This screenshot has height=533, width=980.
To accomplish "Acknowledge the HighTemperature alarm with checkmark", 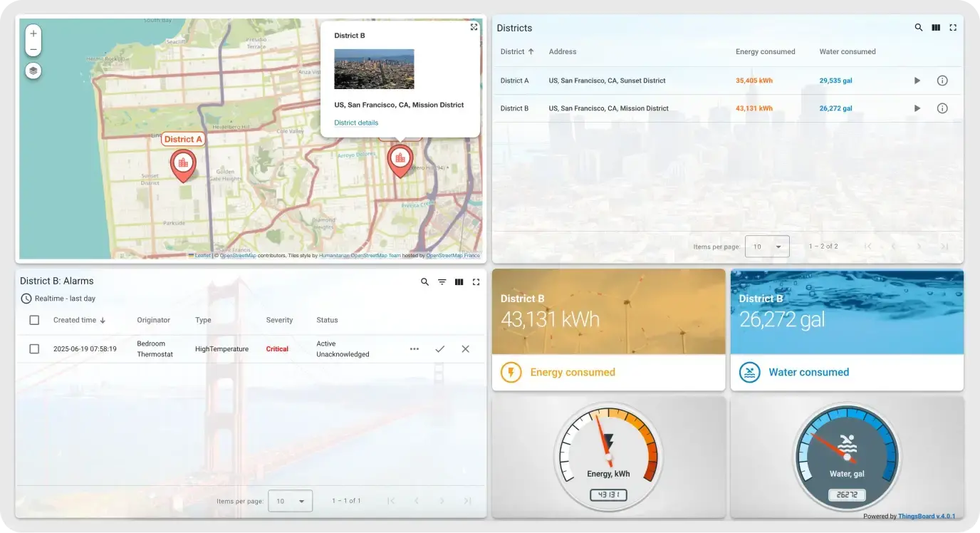I will pos(439,349).
